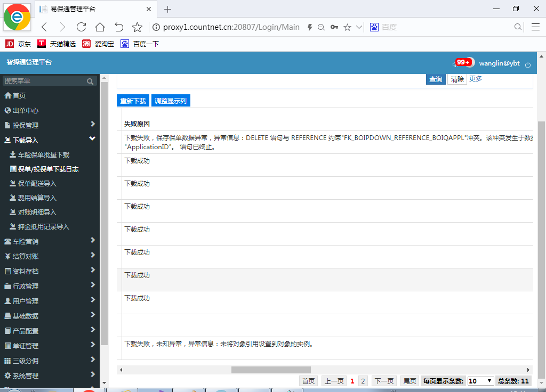Click the 99+ notifications badge
The height and width of the screenshot is (392, 546).
tap(462, 62)
